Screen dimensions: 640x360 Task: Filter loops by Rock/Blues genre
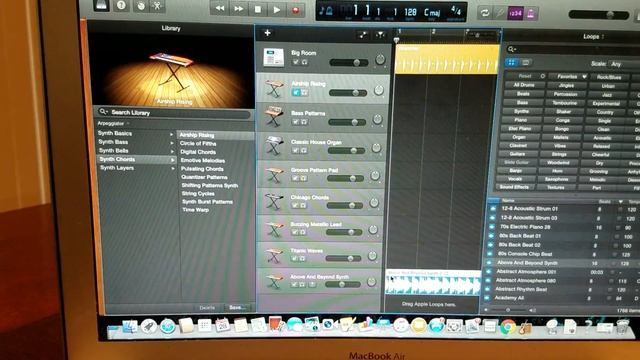coord(609,77)
